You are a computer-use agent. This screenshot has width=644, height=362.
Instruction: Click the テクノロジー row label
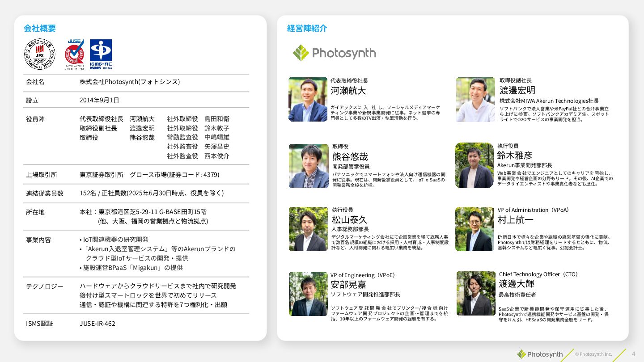click(45, 286)
